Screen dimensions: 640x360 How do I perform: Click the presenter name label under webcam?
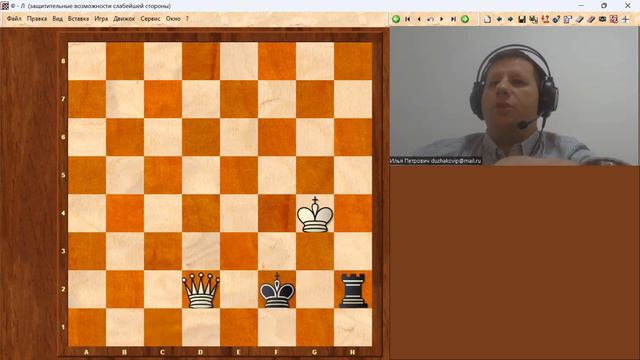click(x=436, y=161)
